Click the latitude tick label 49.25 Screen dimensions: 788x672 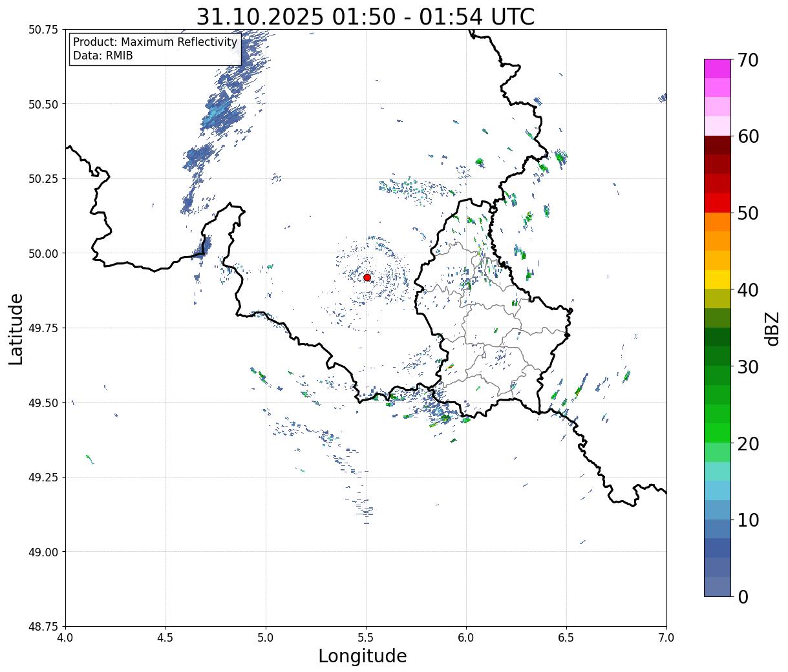click(43, 478)
